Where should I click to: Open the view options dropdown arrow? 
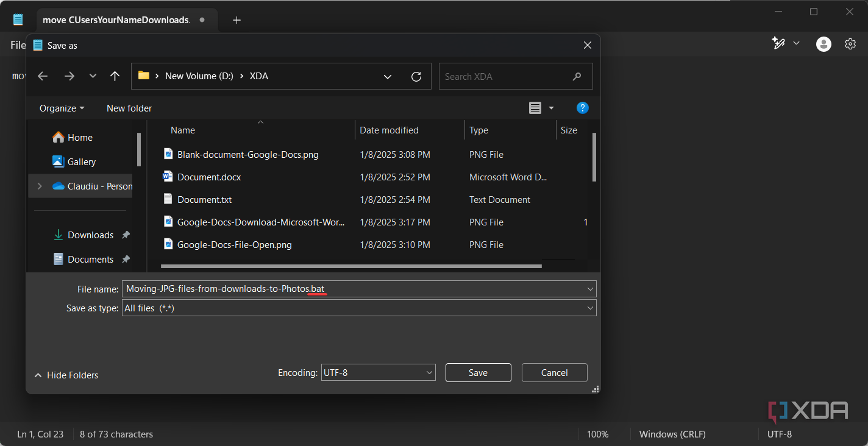click(550, 108)
